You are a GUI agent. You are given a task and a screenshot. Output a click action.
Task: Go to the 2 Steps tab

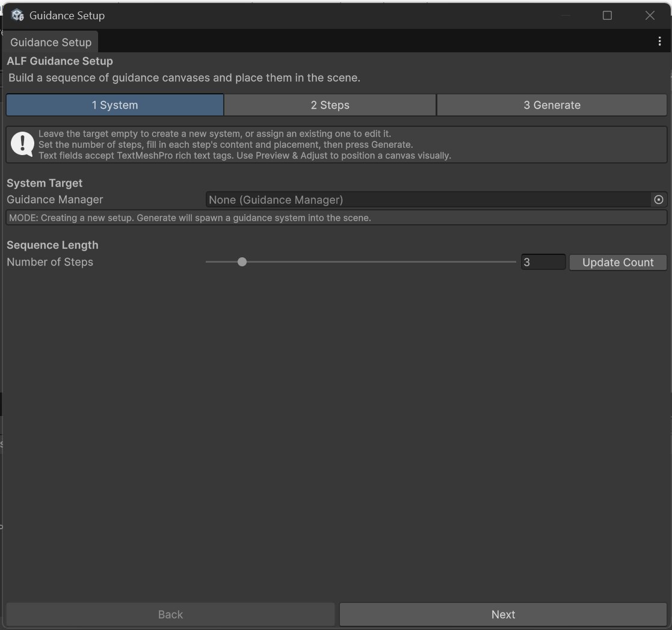pos(330,105)
